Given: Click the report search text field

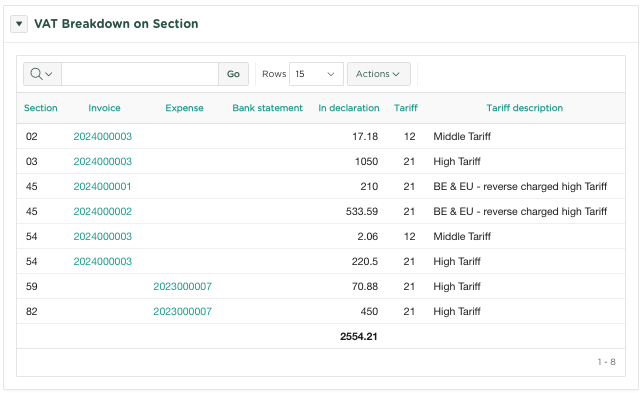Looking at the screenshot, I should click(140, 74).
